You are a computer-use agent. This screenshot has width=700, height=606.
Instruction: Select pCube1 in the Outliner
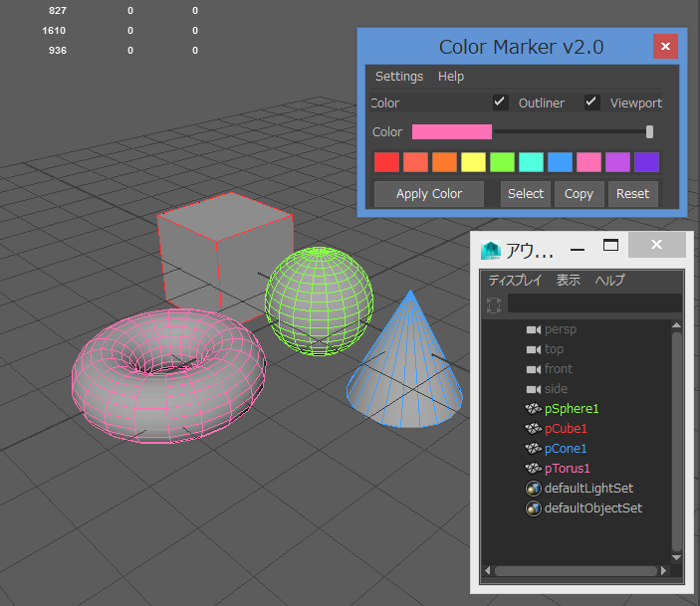(x=566, y=429)
